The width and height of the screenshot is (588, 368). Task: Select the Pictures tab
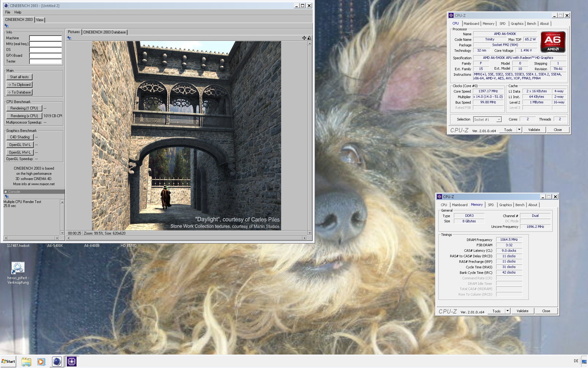[x=74, y=32]
